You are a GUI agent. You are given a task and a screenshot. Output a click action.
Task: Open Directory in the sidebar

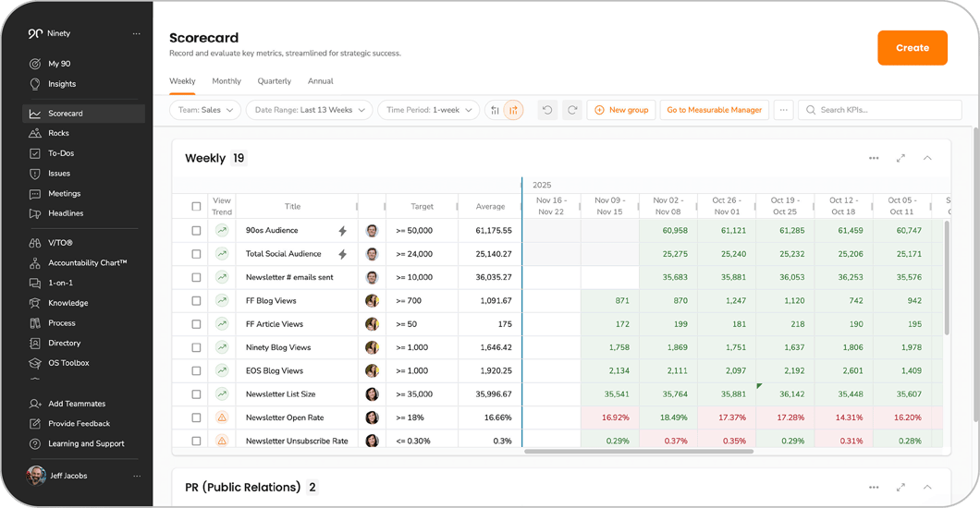click(55, 343)
